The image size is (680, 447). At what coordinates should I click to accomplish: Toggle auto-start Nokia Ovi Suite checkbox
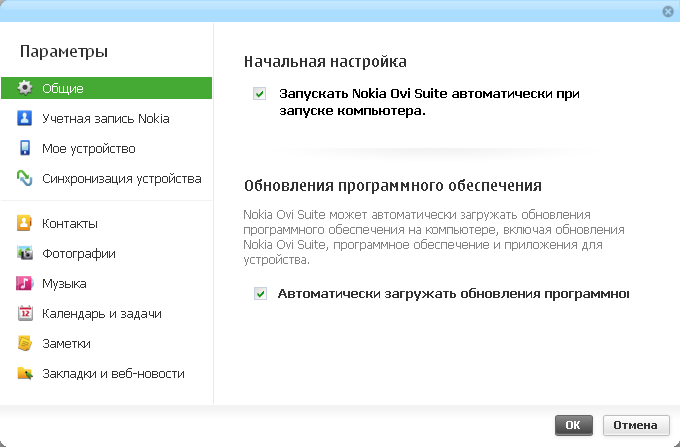(x=260, y=94)
